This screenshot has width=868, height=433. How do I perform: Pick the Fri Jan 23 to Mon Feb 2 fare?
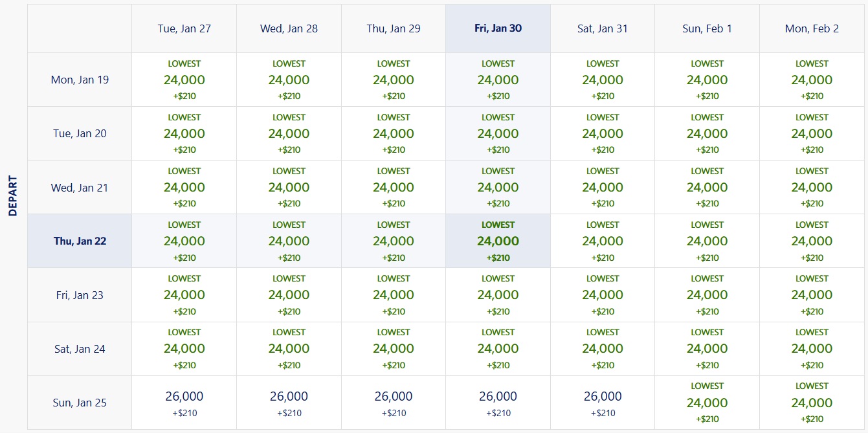coord(812,294)
